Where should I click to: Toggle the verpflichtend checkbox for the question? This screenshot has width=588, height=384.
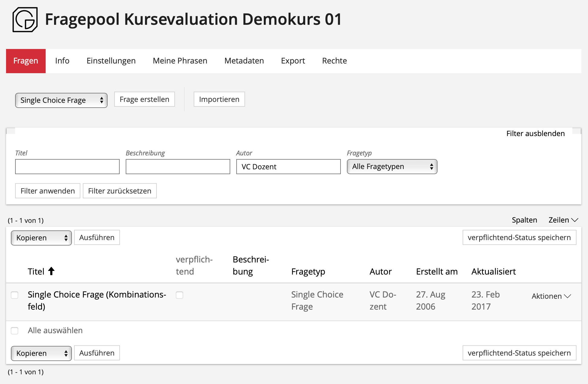coord(179,295)
